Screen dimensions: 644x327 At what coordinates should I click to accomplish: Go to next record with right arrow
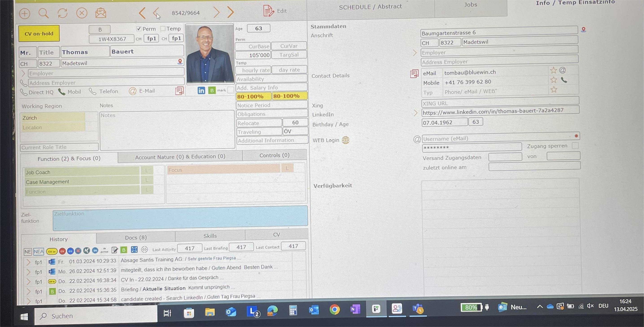point(216,12)
